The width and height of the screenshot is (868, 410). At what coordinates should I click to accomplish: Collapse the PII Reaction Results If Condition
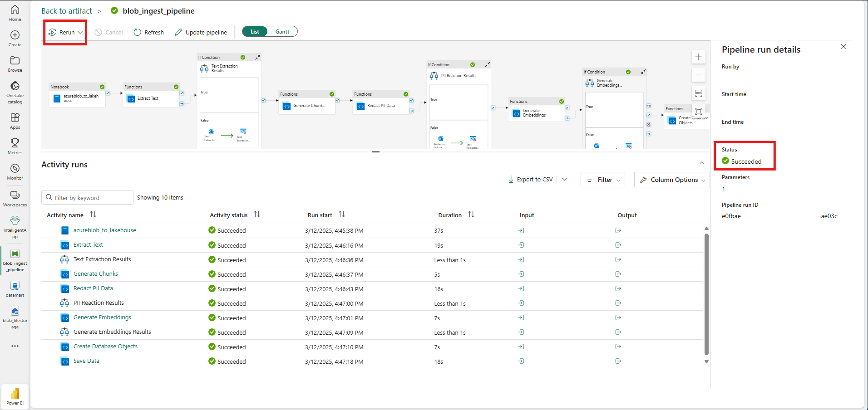coord(488,64)
